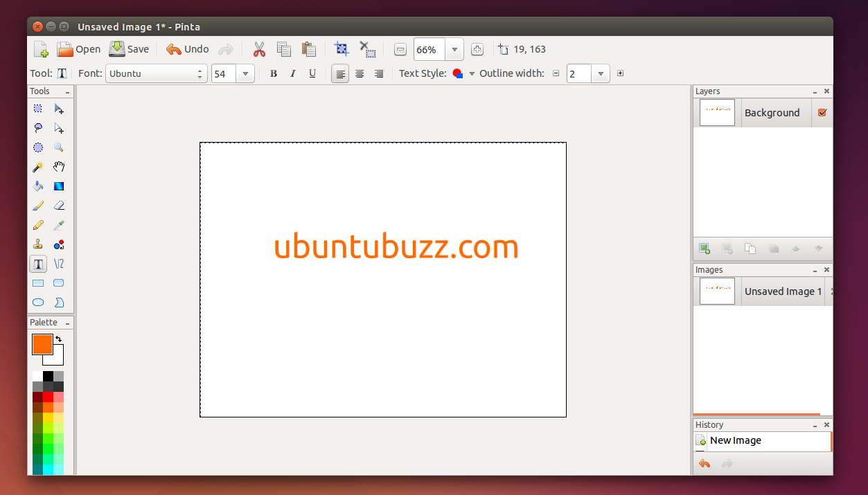Pick the black palette swatch

[x=48, y=376]
